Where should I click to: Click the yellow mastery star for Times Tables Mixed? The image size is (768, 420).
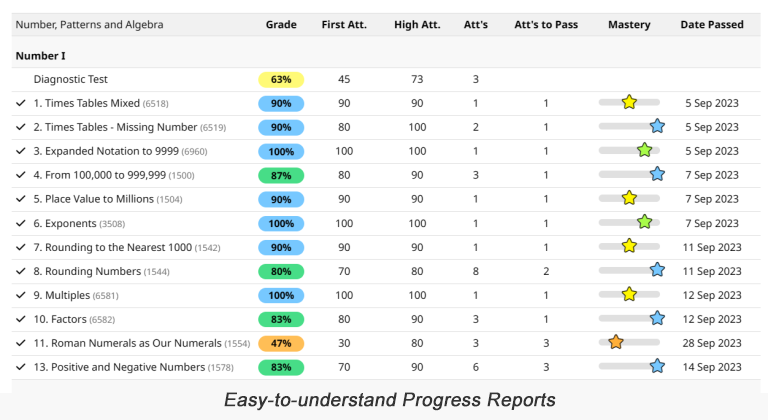(x=629, y=102)
